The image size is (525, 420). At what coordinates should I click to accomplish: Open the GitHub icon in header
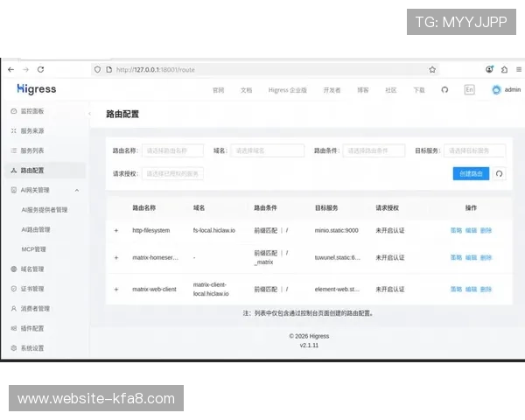point(444,90)
